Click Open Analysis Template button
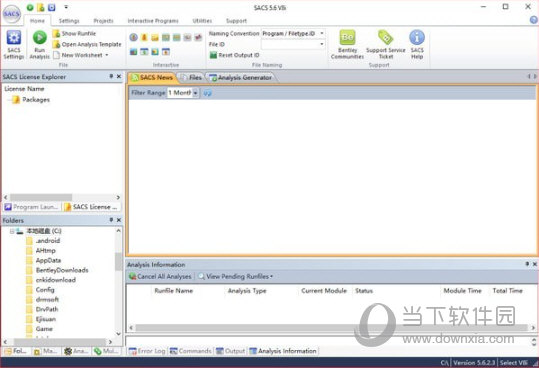The width and height of the screenshot is (539, 368). point(87,44)
